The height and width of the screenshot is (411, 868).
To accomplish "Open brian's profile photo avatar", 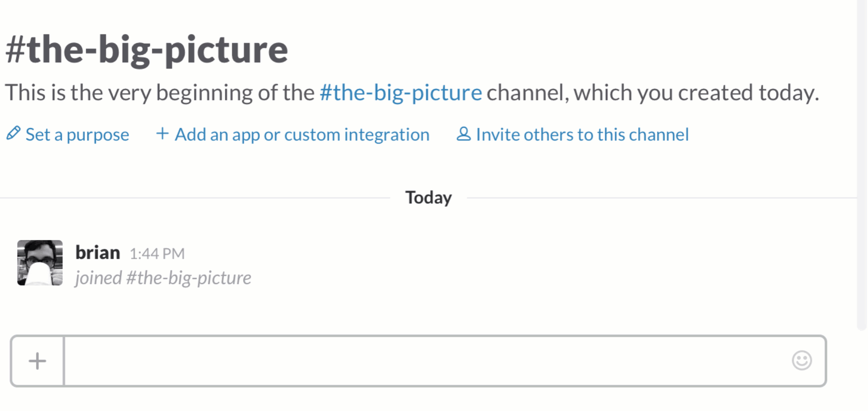I will pyautogui.click(x=40, y=263).
